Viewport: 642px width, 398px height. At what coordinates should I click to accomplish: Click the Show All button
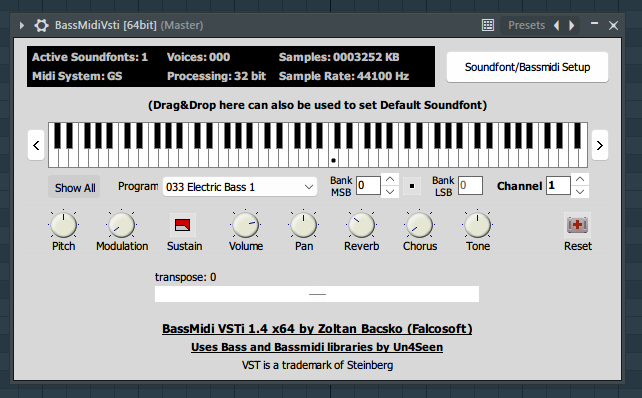point(75,188)
